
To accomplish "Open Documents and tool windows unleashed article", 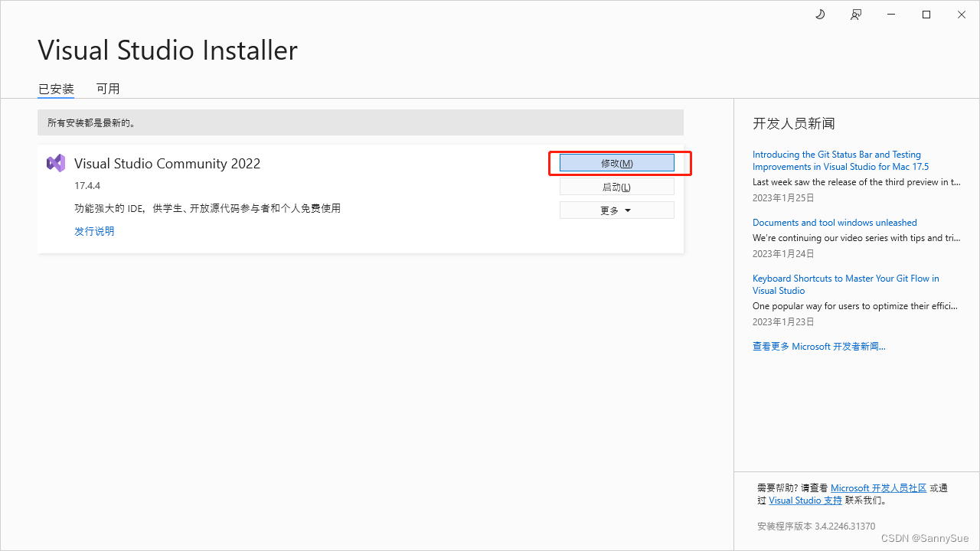I will 835,223.
